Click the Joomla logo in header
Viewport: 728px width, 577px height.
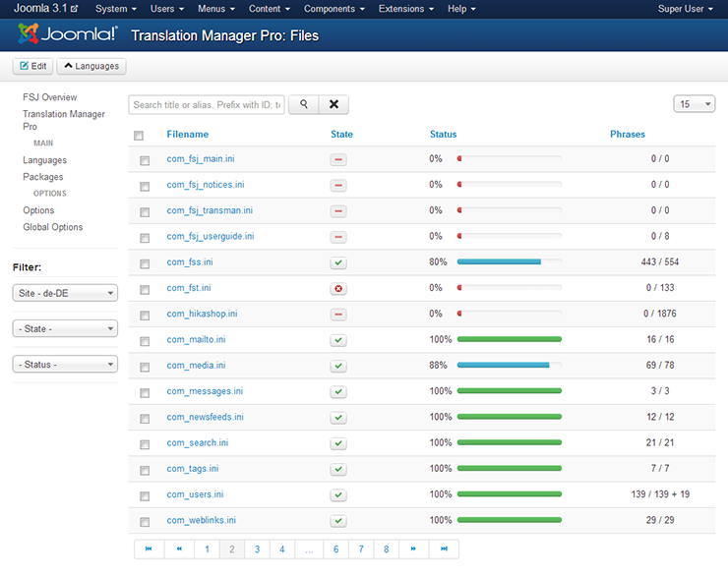(68, 34)
